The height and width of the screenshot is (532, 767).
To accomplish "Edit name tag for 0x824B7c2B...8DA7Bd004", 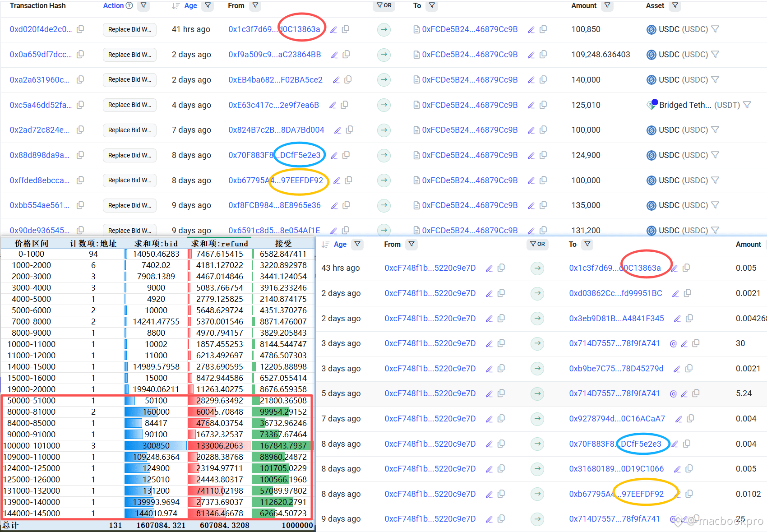I will pos(337,130).
